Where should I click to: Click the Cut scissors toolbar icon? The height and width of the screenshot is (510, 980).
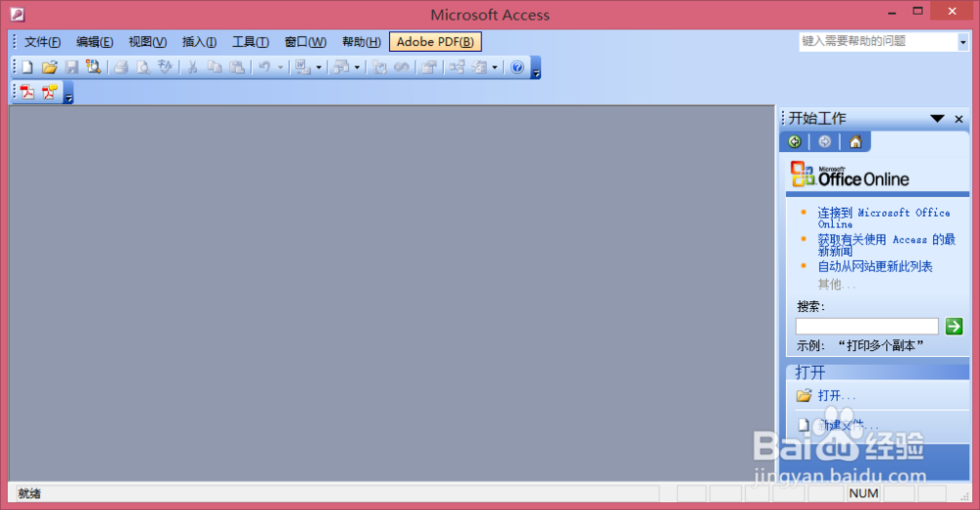[192, 67]
